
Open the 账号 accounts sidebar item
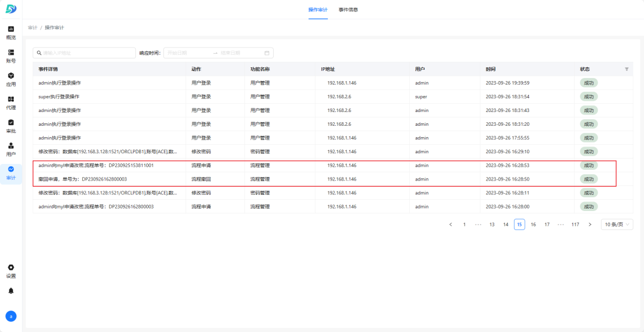[11, 56]
